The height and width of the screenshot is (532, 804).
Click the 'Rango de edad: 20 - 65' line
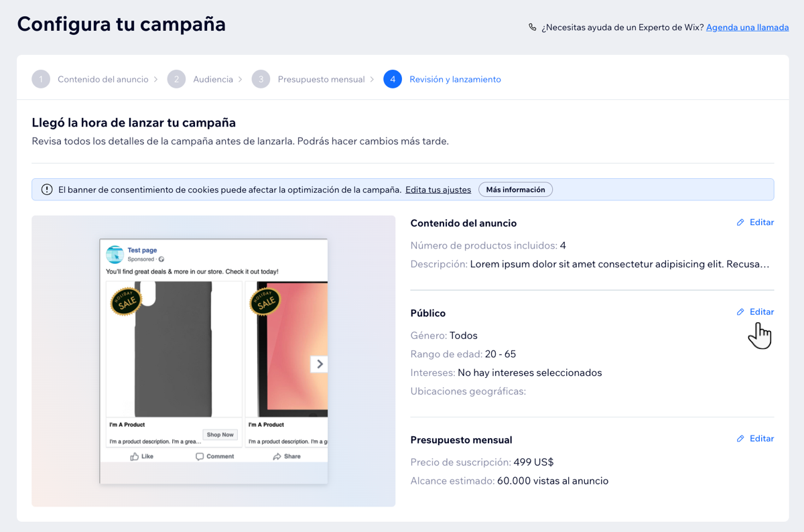[x=463, y=354]
